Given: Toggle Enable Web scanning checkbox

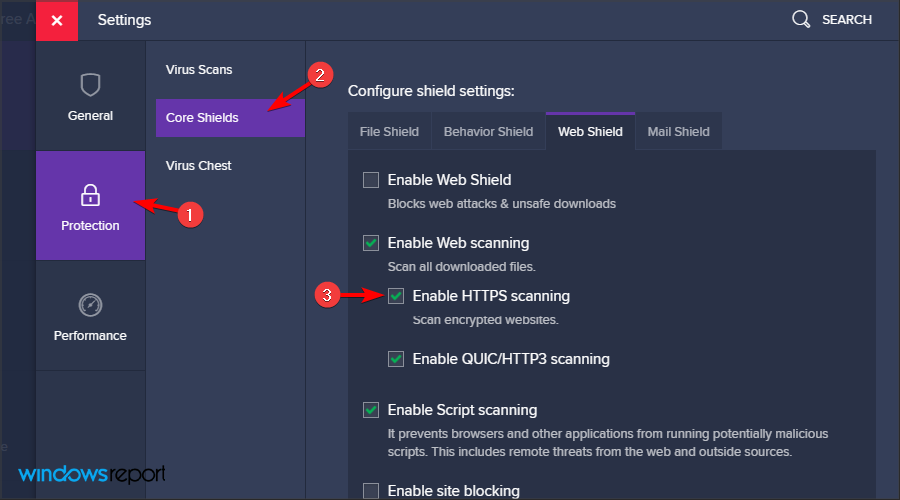Looking at the screenshot, I should pos(371,243).
